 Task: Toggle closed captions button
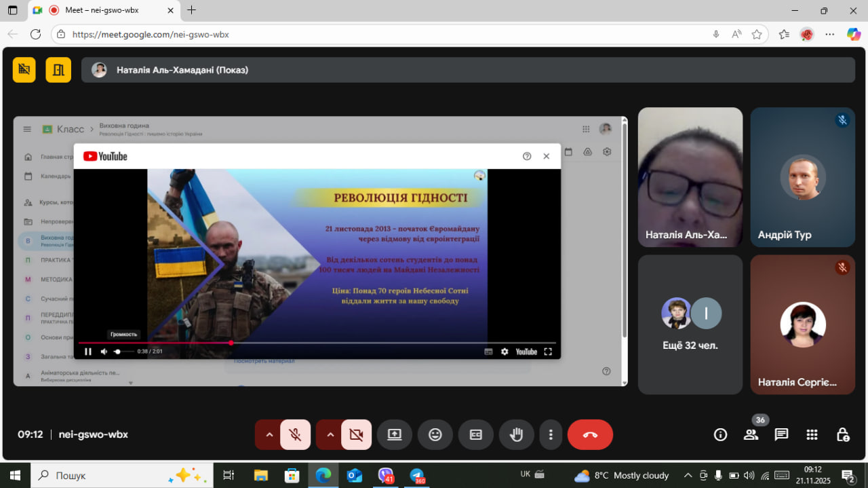coord(476,435)
